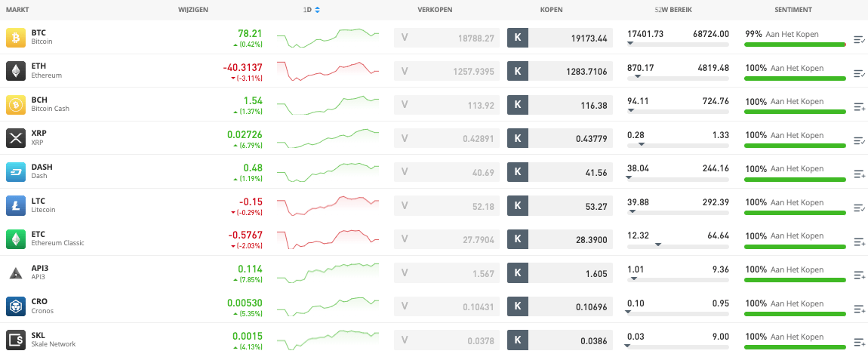The width and height of the screenshot is (868, 357).
Task: Sell LTC at 52.18
Action: pos(447,206)
